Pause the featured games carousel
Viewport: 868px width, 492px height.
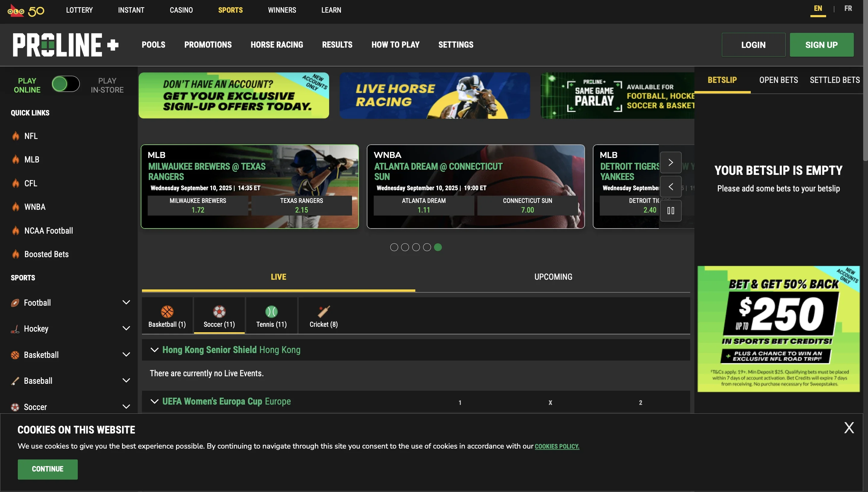671,210
